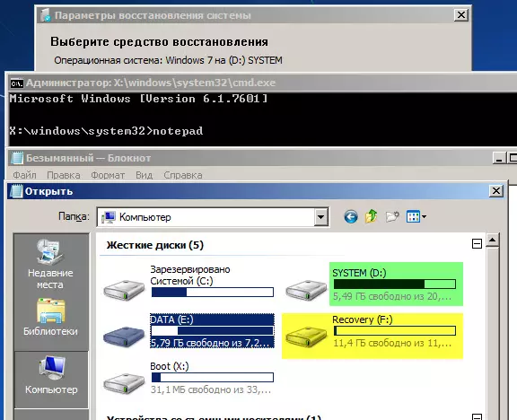Click the Папка combo box arrow
517x420 pixels.
(x=320, y=217)
